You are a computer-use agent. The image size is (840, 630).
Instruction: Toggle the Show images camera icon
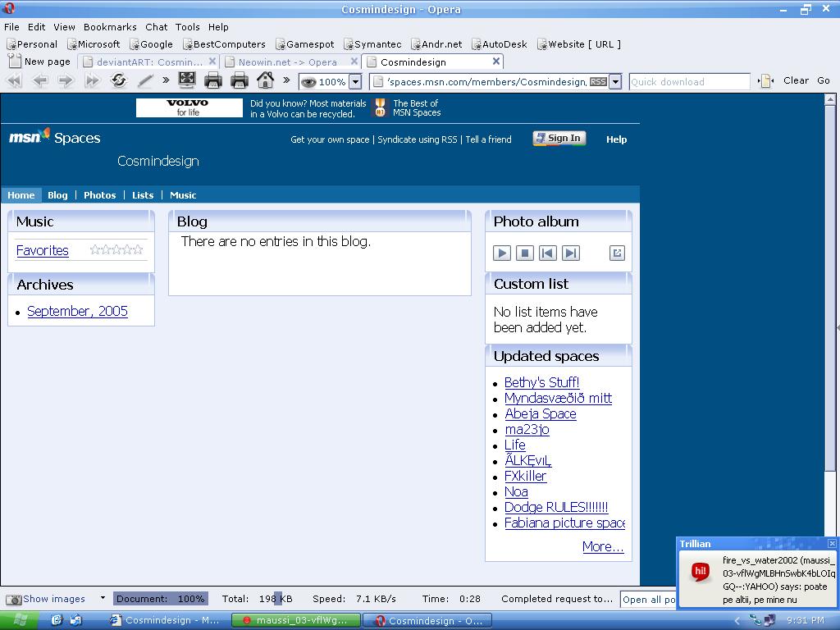tap(14, 599)
